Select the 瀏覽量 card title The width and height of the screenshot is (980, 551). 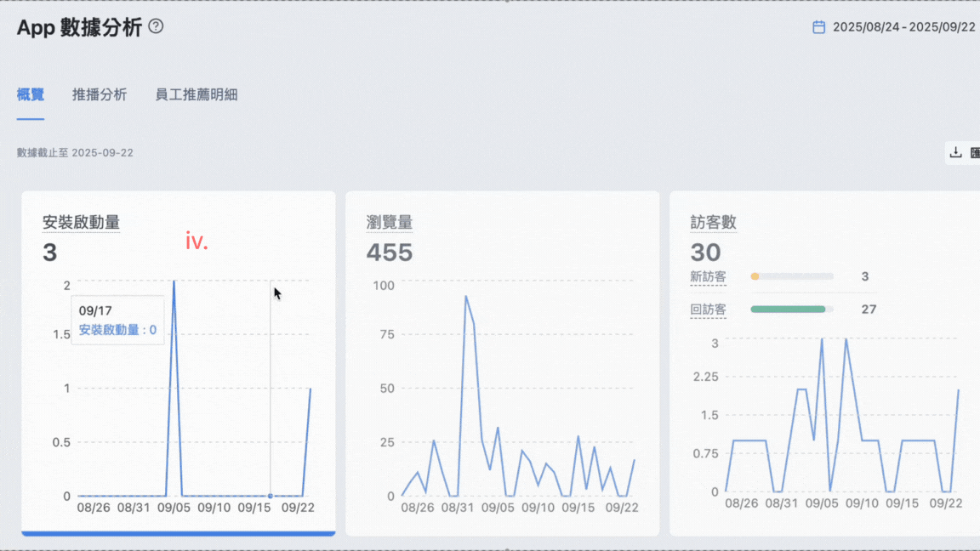pyautogui.click(x=390, y=223)
